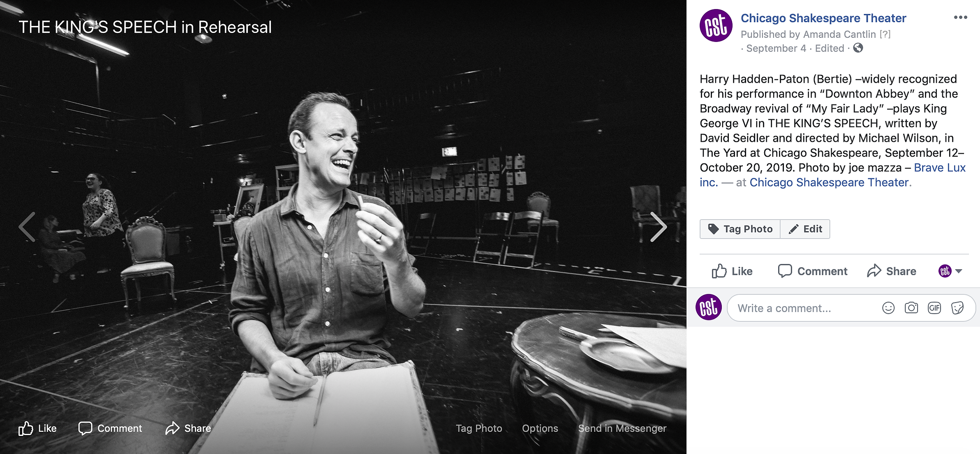Insert an emoji in the comment
The width and height of the screenshot is (980, 454).
coord(888,308)
